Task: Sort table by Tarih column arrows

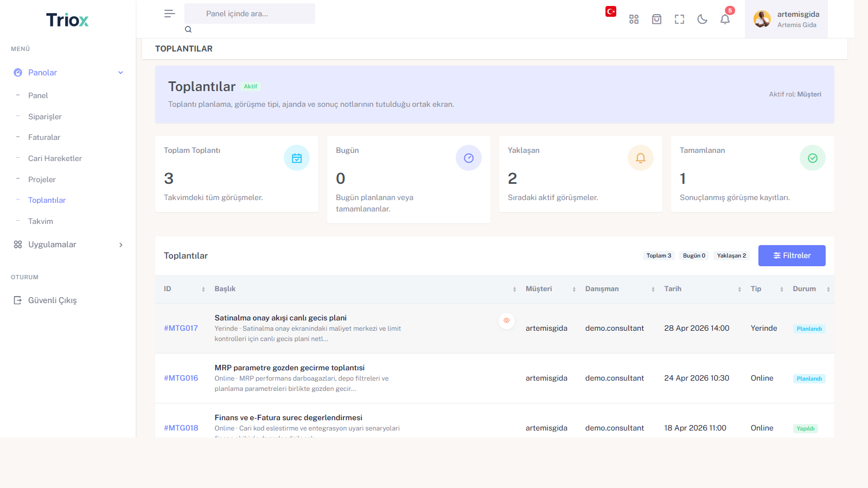Action: tap(739, 290)
